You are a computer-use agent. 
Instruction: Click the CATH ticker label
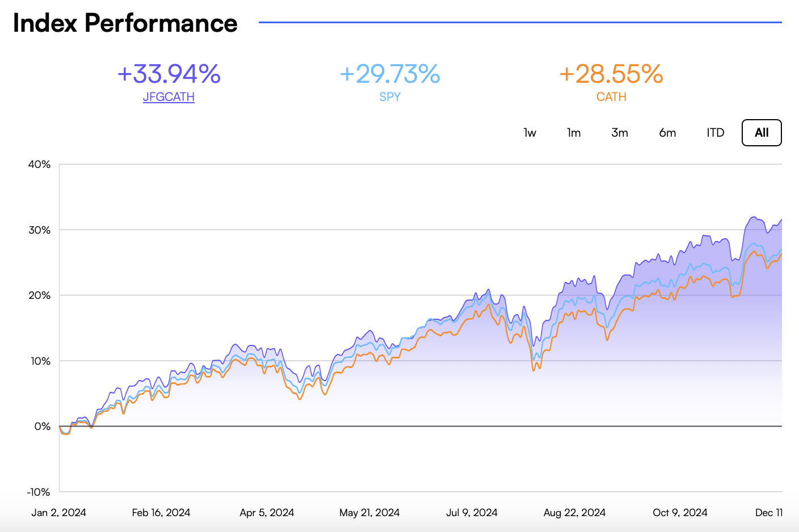coord(611,96)
